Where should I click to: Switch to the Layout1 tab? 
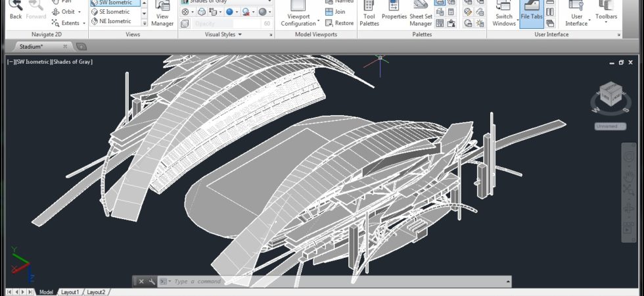70,292
